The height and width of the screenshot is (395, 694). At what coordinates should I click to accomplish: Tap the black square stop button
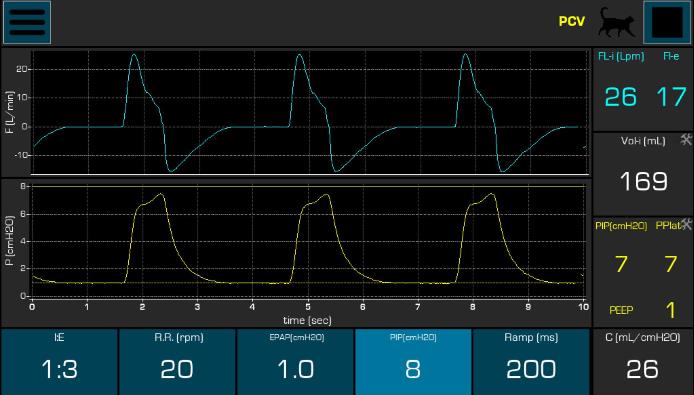667,23
